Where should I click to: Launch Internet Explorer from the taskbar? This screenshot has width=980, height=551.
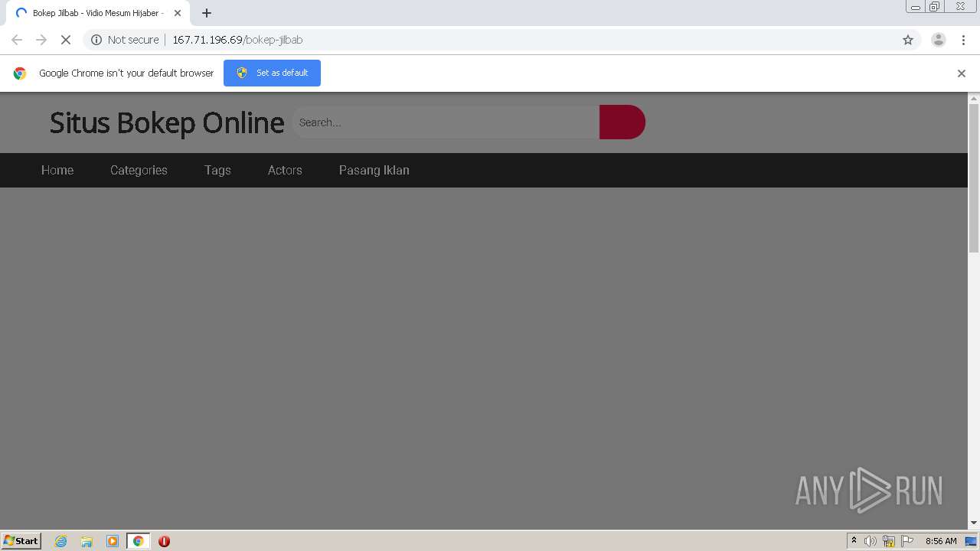tap(60, 541)
